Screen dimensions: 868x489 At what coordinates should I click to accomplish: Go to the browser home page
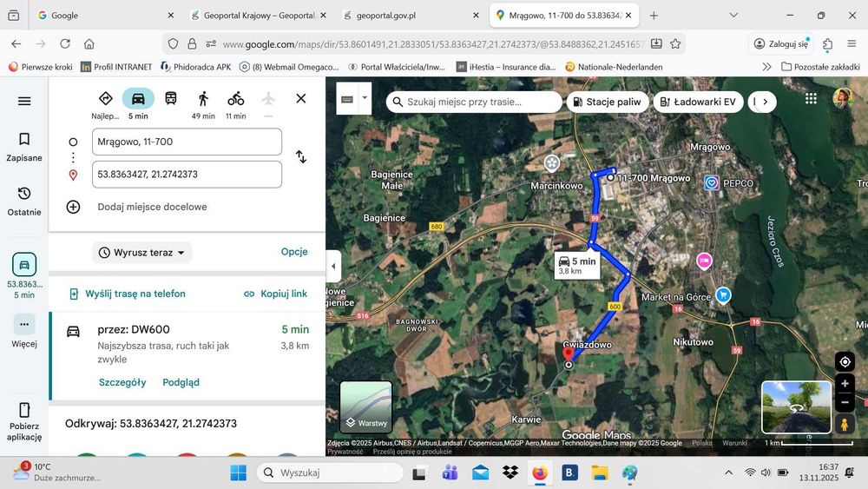(89, 43)
